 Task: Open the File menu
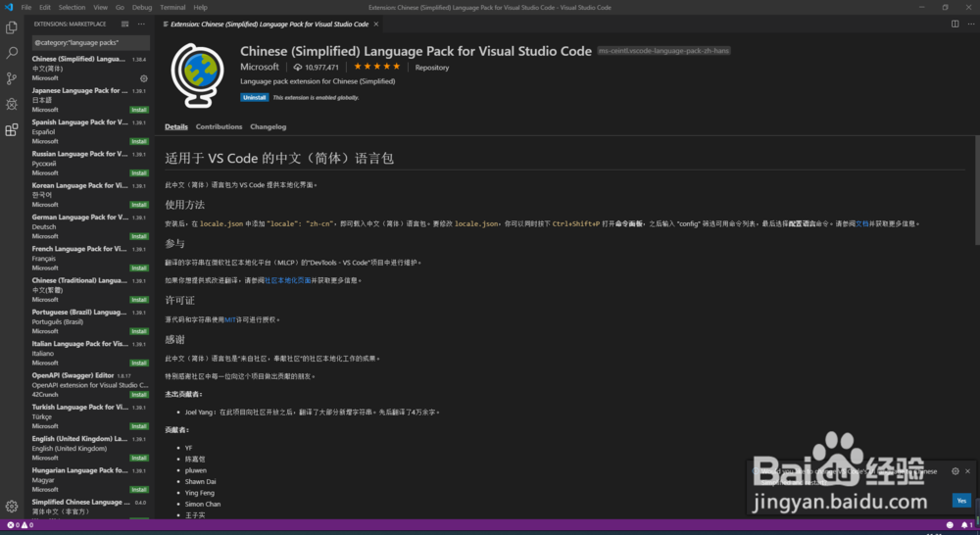point(26,8)
